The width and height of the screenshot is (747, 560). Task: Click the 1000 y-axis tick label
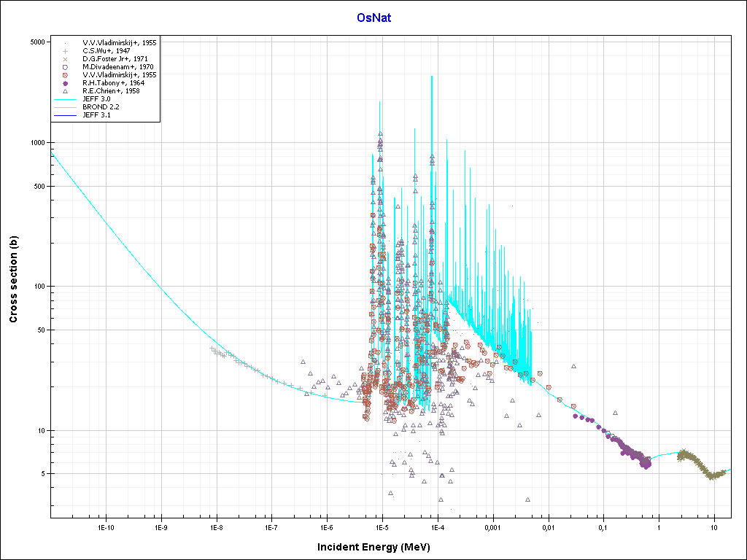[37, 143]
